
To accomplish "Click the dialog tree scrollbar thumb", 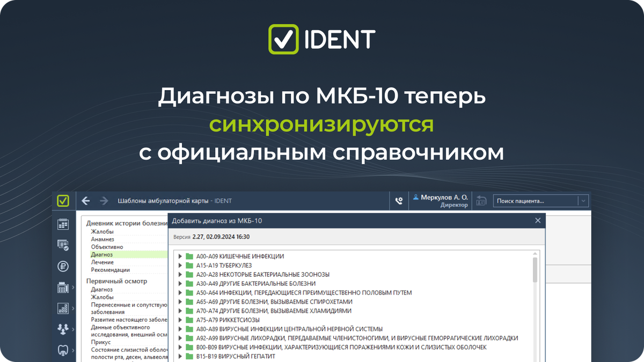I will 535,269.
